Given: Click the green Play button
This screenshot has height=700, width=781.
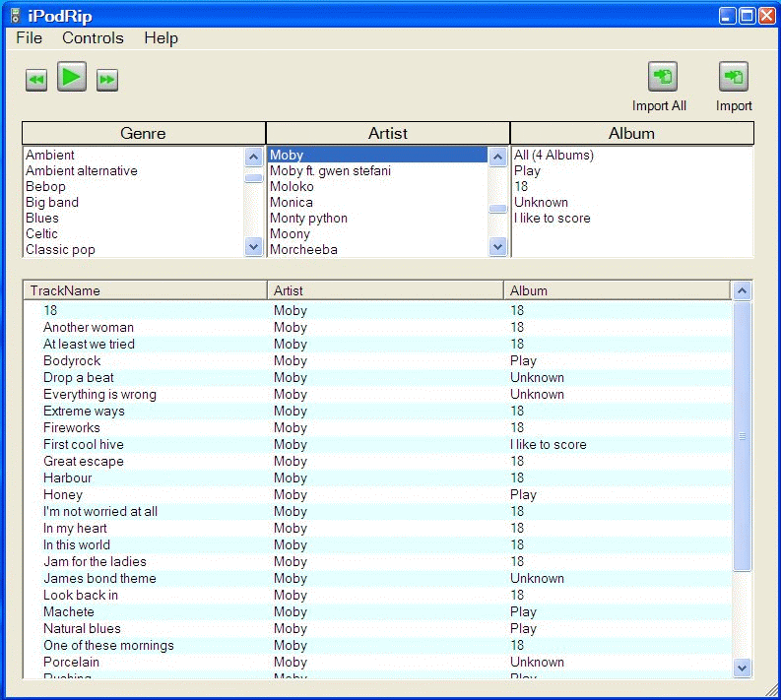Looking at the screenshot, I should (x=72, y=77).
